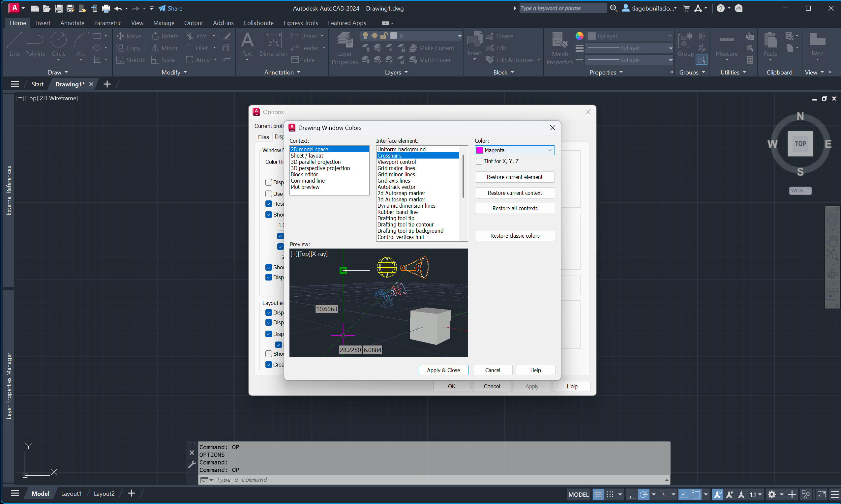
Task: Click Restore classic colors button
Action: click(515, 236)
